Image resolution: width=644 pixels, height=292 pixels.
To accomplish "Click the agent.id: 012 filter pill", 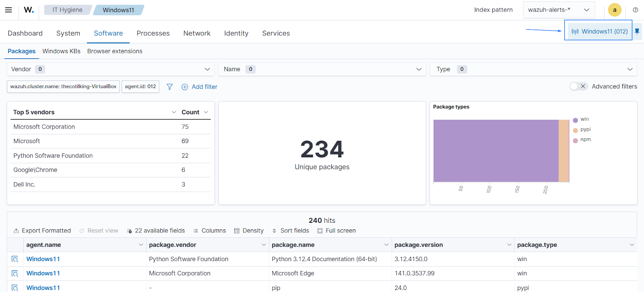I will tap(140, 86).
